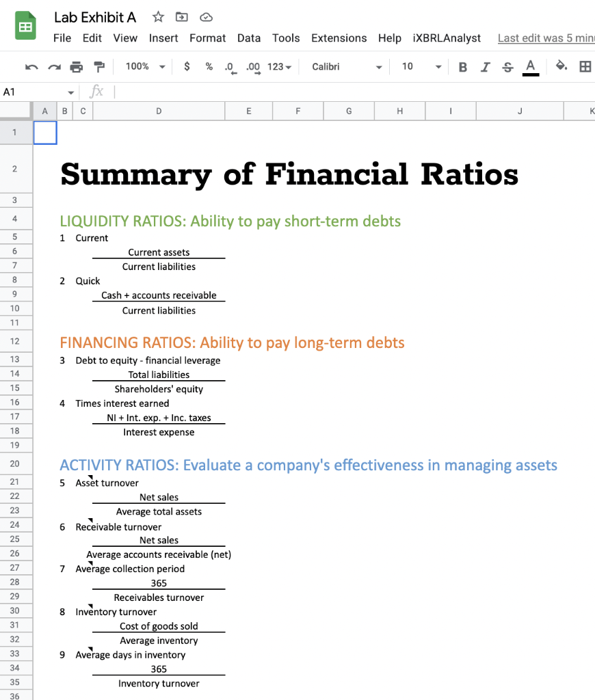Open the borders tool
The width and height of the screenshot is (595, 700).
pos(585,66)
